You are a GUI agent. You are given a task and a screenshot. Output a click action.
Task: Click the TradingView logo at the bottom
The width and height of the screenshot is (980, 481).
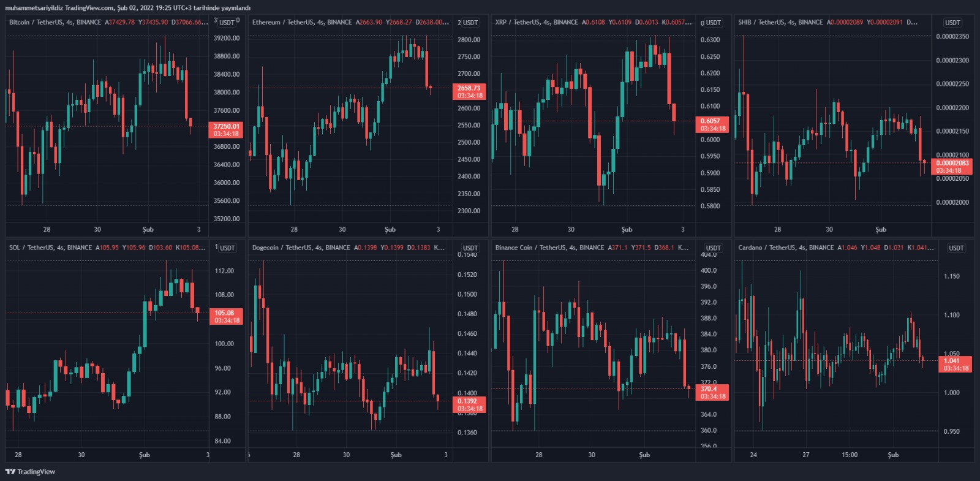pos(30,472)
